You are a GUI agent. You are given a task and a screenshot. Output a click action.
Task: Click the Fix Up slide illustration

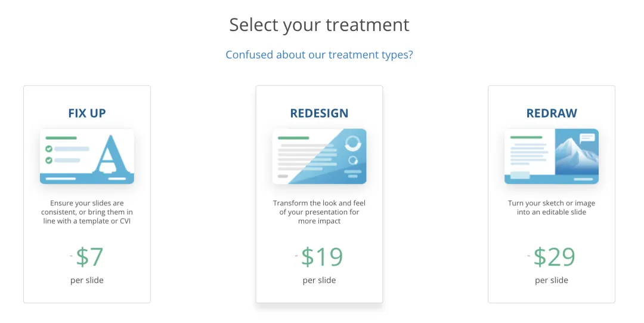(x=87, y=156)
